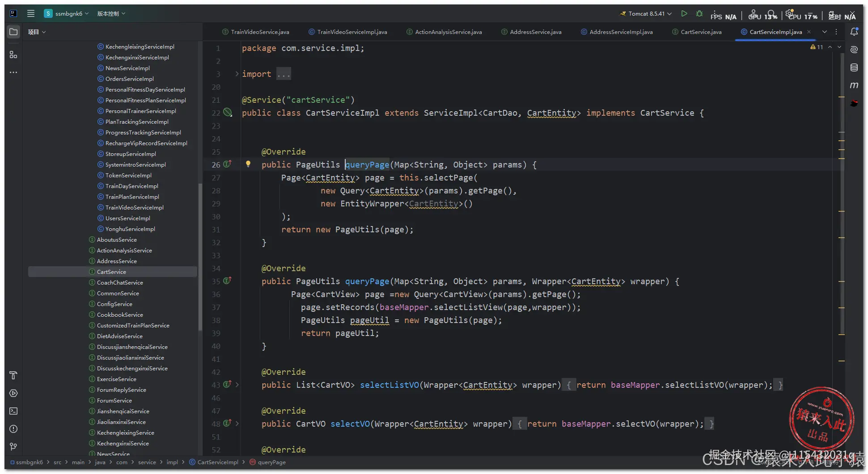Select ForumService in the project tree

[114, 400]
